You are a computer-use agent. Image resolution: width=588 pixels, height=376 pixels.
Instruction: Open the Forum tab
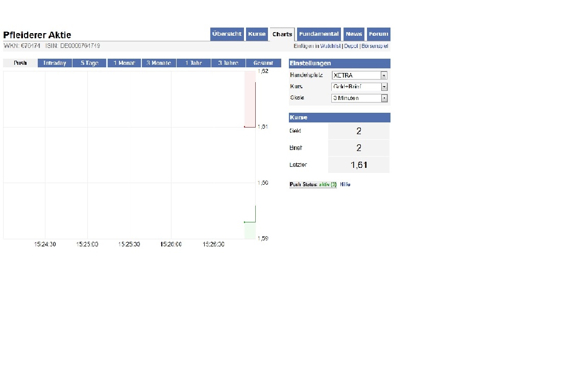[x=378, y=34]
